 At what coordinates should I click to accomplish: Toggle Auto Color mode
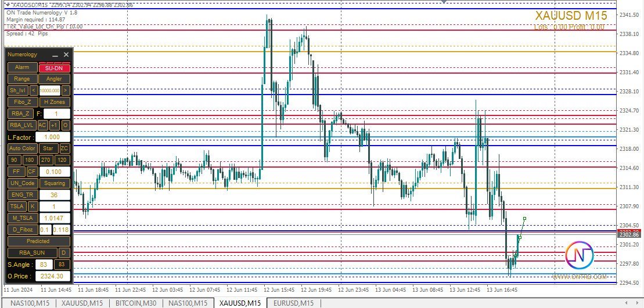click(x=23, y=148)
